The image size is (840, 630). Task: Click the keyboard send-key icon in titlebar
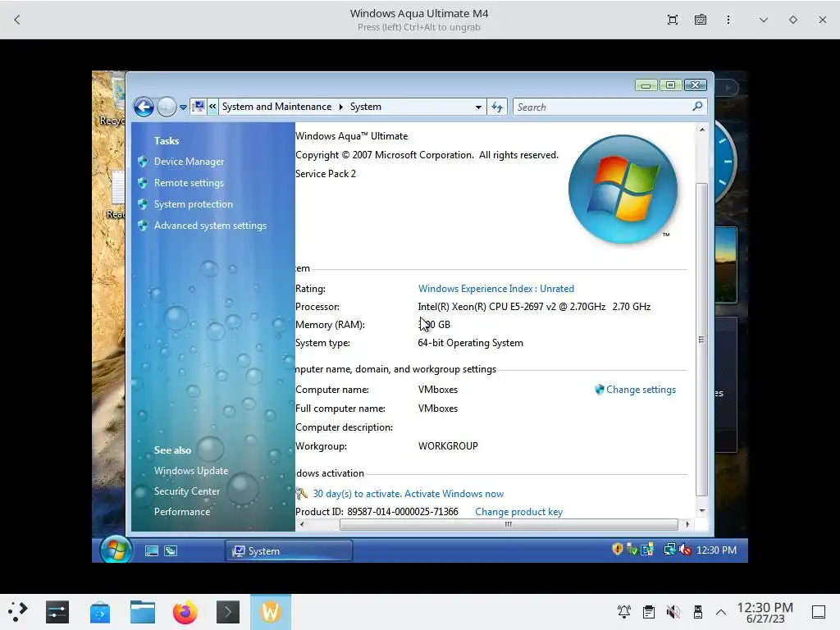tap(701, 20)
